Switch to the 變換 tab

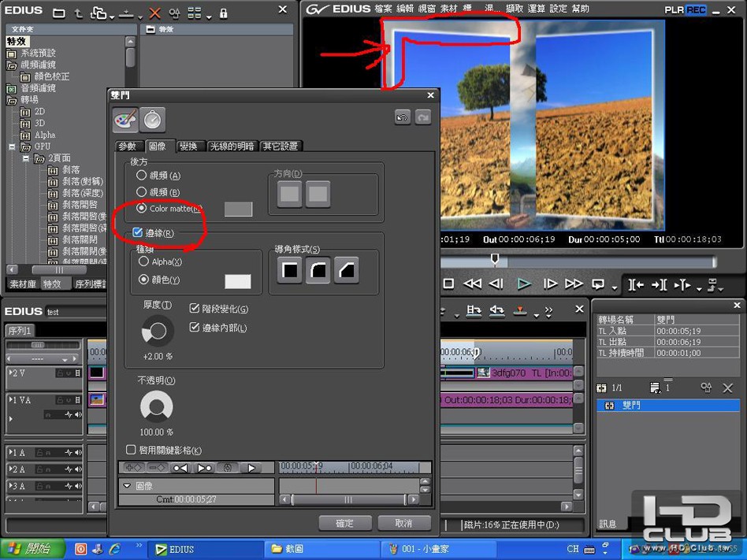click(x=188, y=146)
